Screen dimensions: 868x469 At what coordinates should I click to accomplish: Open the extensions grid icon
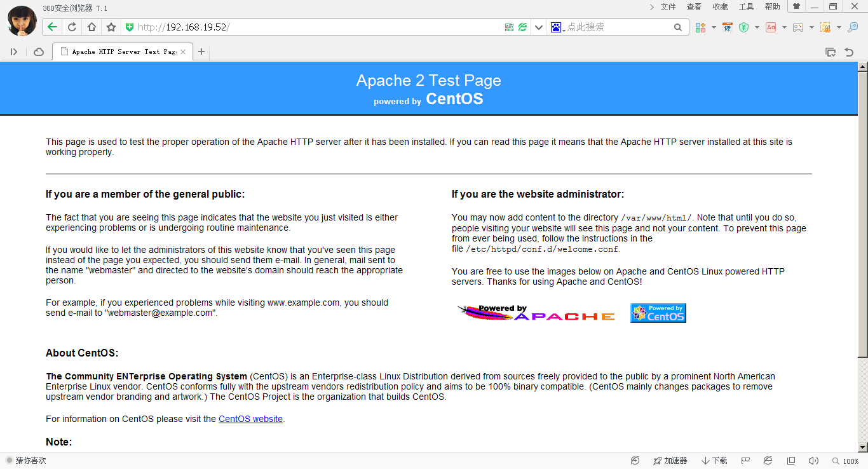pyautogui.click(x=700, y=27)
